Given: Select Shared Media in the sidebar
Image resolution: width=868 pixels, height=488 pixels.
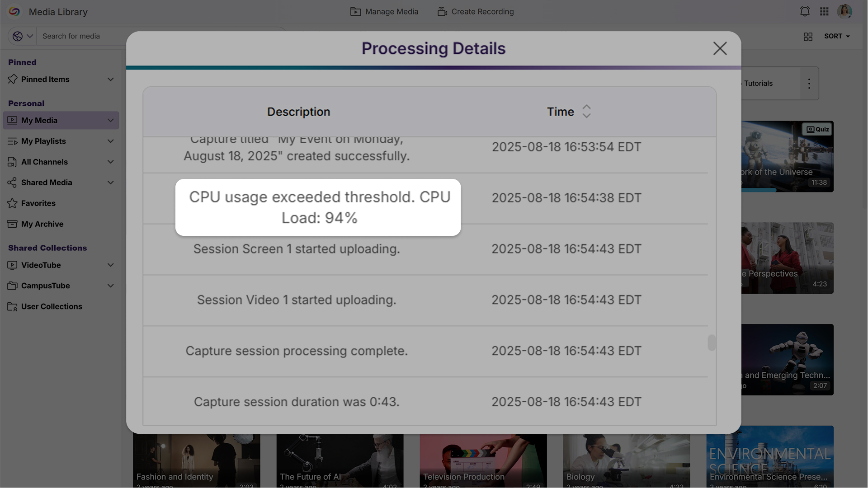Looking at the screenshot, I should (47, 183).
